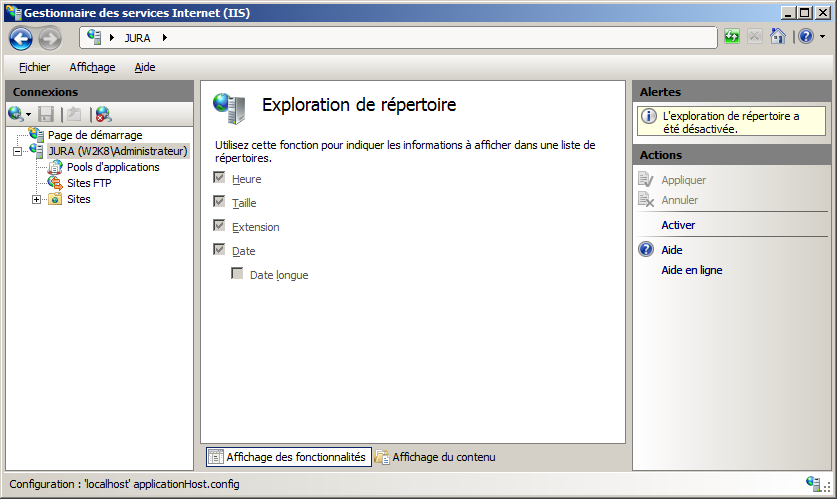This screenshot has height=499, width=837.
Task: Open dropdown arrow next to help icon
Action: tap(821, 38)
